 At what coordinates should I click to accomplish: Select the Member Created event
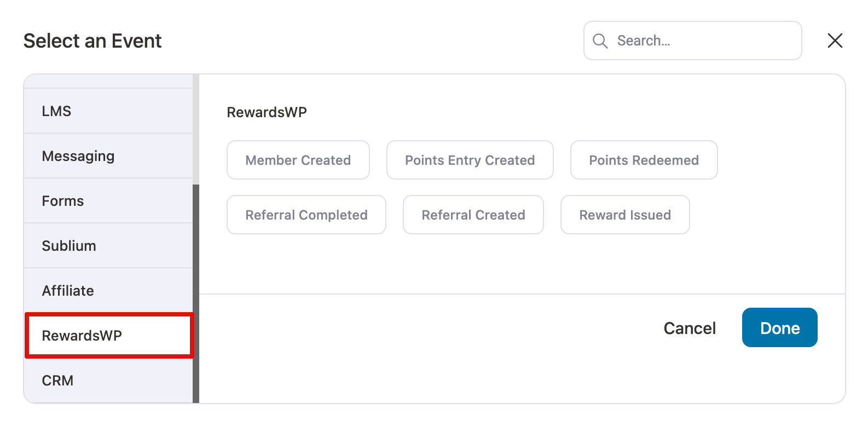[298, 160]
